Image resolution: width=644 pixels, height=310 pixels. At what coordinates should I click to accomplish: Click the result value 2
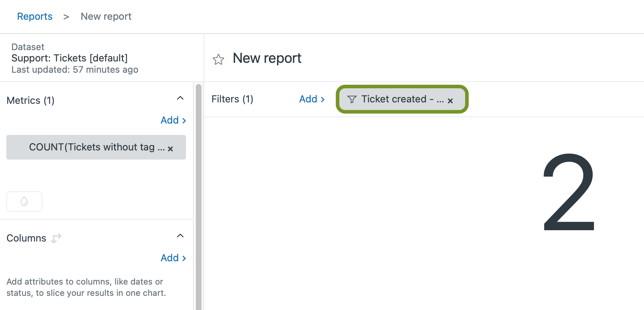(x=568, y=192)
